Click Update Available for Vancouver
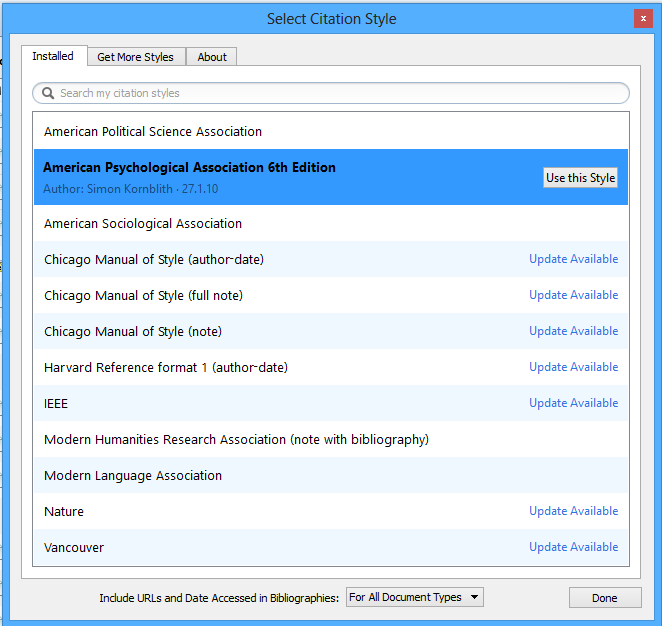This screenshot has width=662, height=626. pyautogui.click(x=573, y=547)
